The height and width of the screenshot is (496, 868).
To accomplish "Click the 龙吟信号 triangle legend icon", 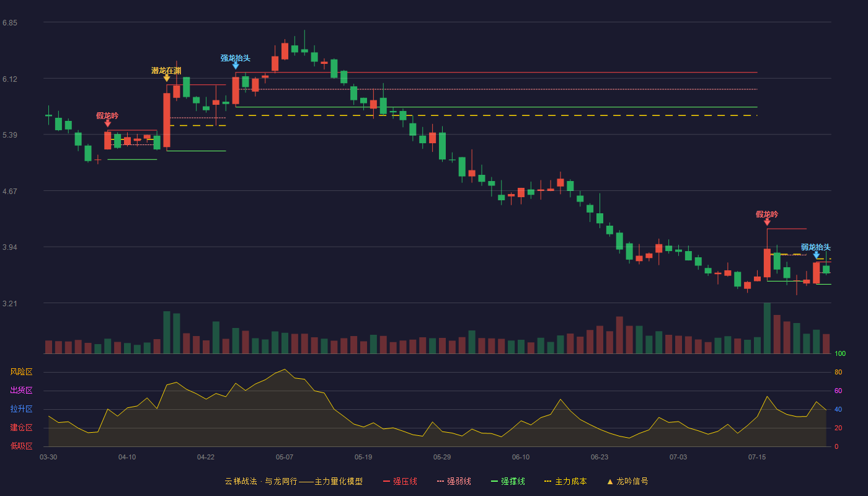I will [610, 481].
